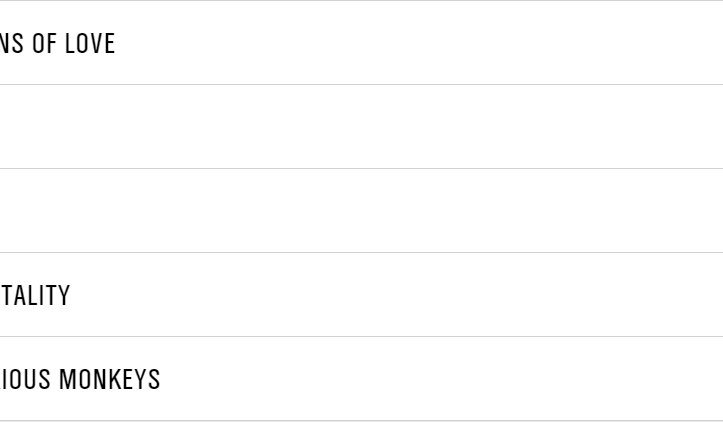This screenshot has width=723, height=422.
Task: Click empty space right of "IOUS MONKEYS"
Action: (440, 380)
